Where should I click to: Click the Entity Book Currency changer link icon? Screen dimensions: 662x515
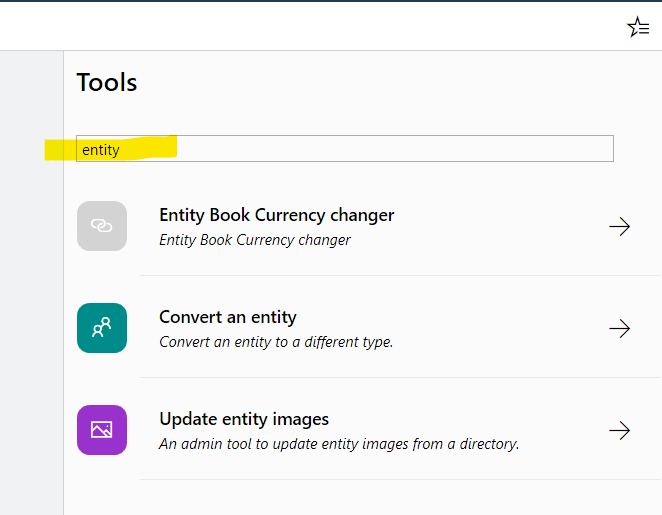(x=102, y=226)
